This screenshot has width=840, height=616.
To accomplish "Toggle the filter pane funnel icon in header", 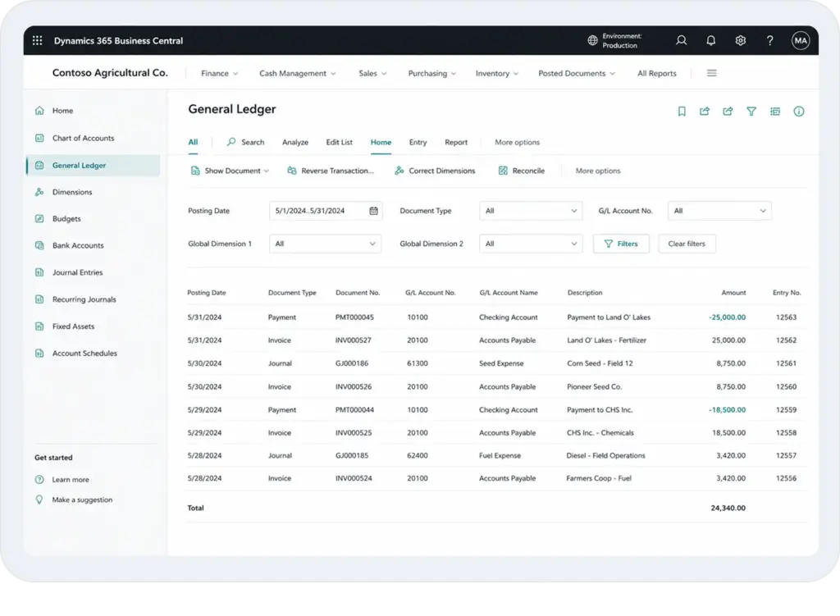I will coord(751,112).
